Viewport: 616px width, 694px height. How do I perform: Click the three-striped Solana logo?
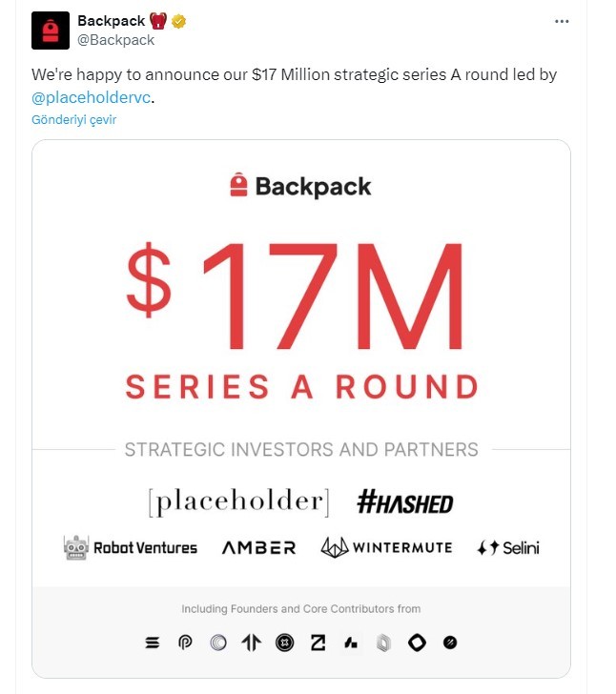click(x=153, y=643)
